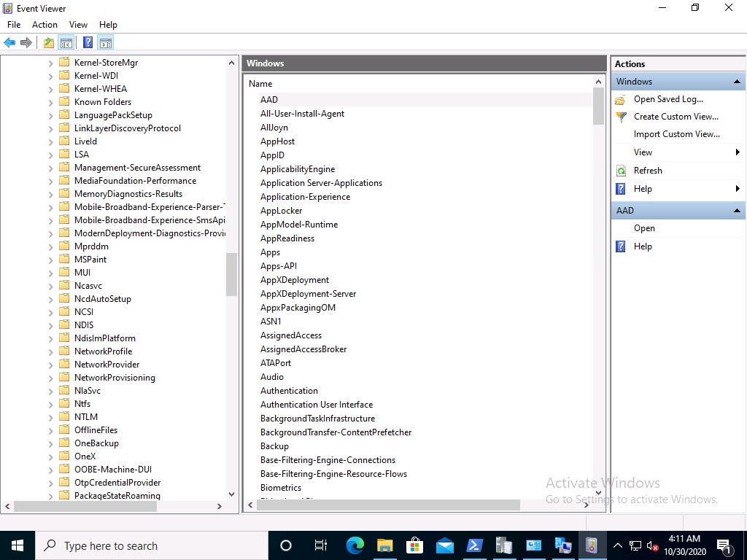747x560 pixels.
Task: Click Create Custom View... action
Action: pyautogui.click(x=676, y=117)
